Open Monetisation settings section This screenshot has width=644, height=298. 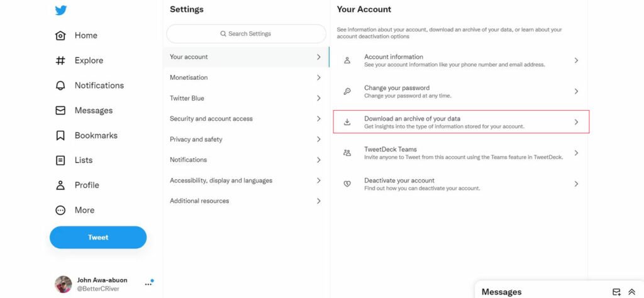point(246,77)
